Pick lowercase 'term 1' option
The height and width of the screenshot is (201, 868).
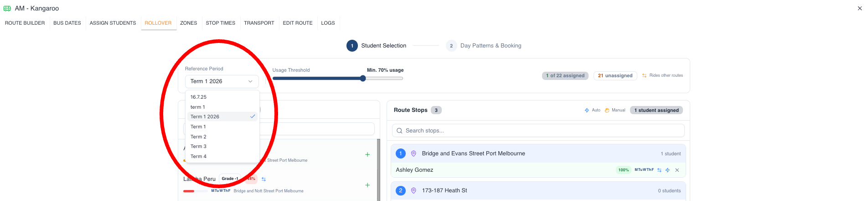click(x=222, y=107)
